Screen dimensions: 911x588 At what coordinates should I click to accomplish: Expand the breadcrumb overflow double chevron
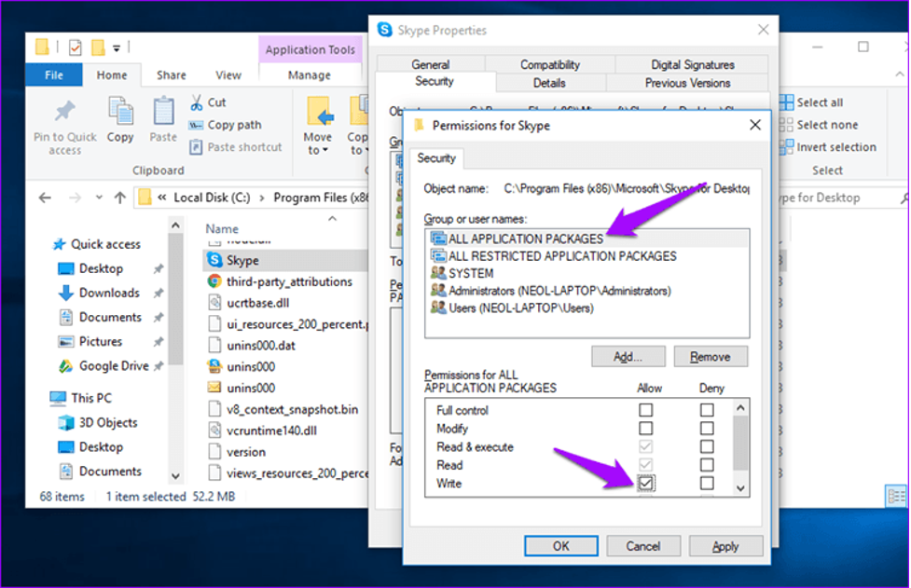(162, 198)
